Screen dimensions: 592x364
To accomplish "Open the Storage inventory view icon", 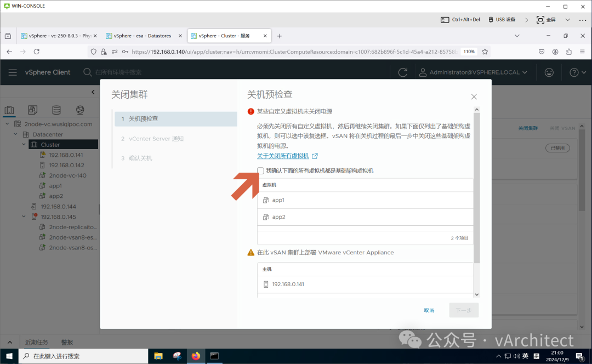I will click(x=56, y=110).
